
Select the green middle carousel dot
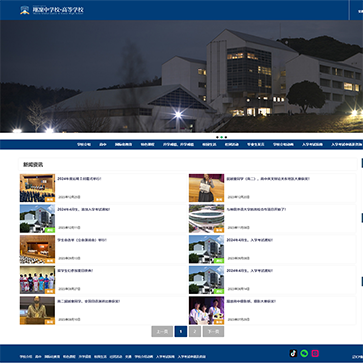pyautogui.click(x=222, y=137)
